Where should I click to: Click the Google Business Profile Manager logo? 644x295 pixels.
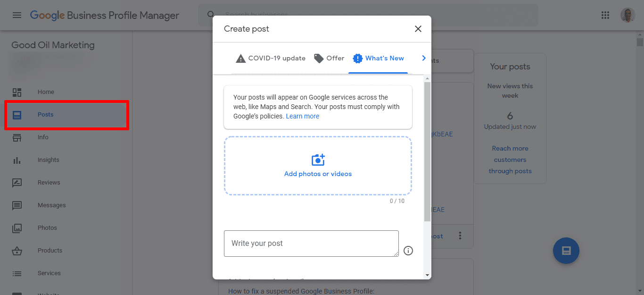[x=105, y=16]
